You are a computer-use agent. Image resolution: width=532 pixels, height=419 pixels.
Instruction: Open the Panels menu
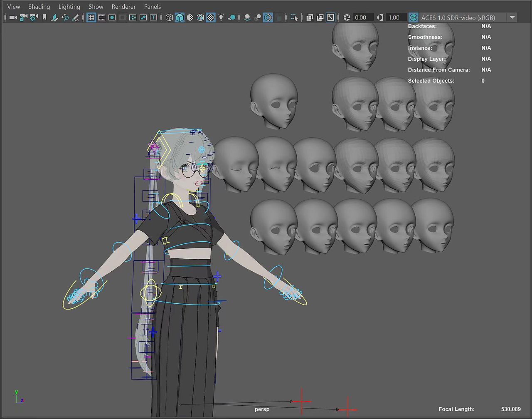click(153, 7)
